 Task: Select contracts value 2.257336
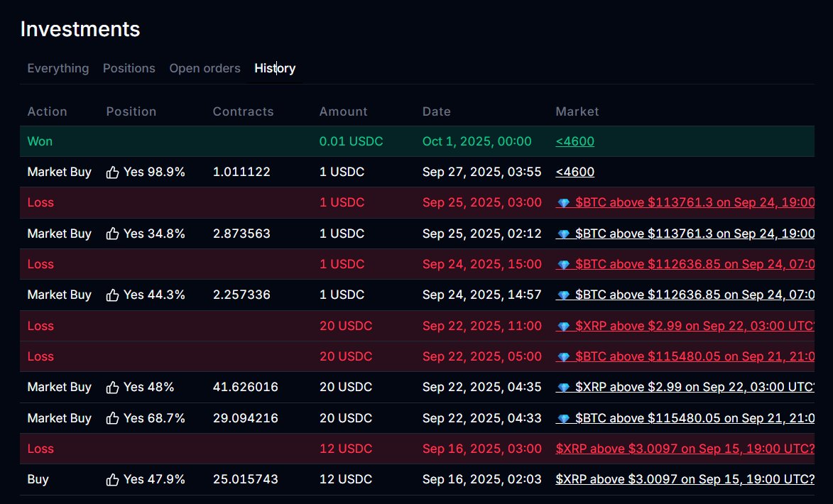[x=241, y=295]
